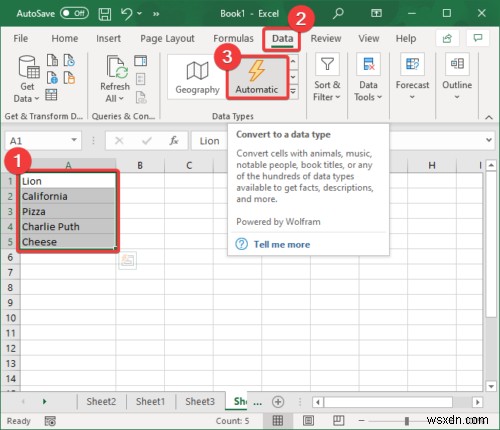
Task: Switch to the View tab
Action: click(369, 38)
